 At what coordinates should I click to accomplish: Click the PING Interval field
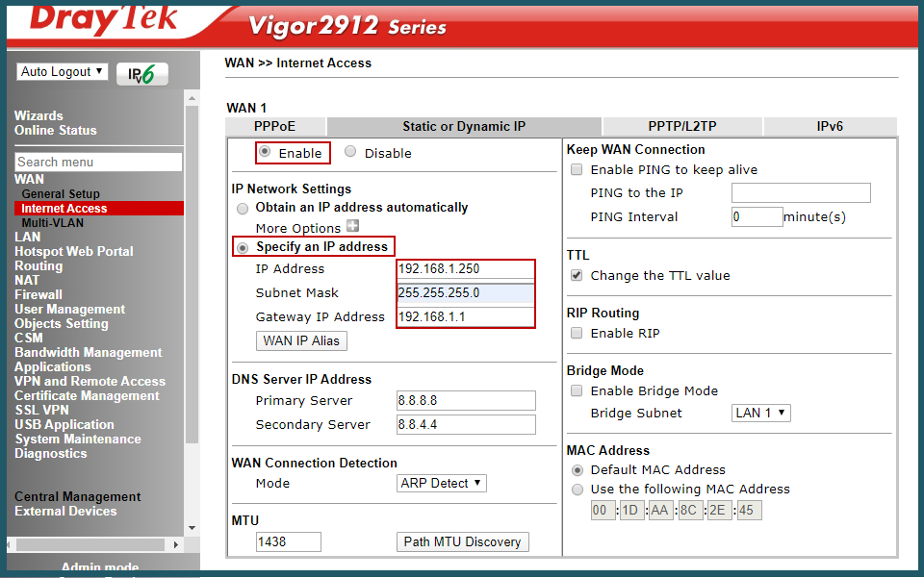757,216
